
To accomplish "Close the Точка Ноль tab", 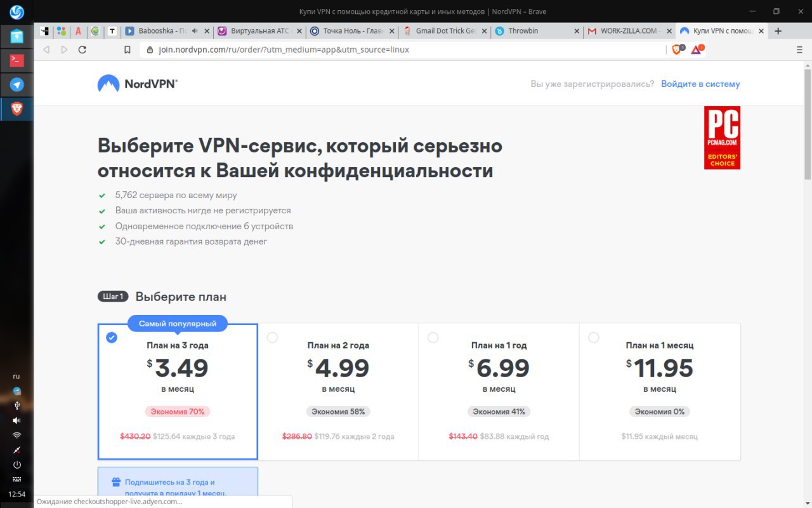I will point(391,30).
